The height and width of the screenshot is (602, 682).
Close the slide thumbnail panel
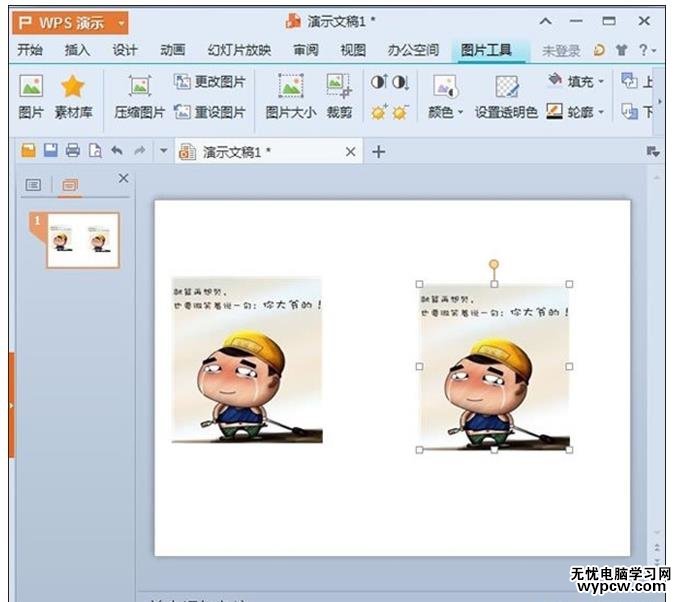(x=124, y=178)
